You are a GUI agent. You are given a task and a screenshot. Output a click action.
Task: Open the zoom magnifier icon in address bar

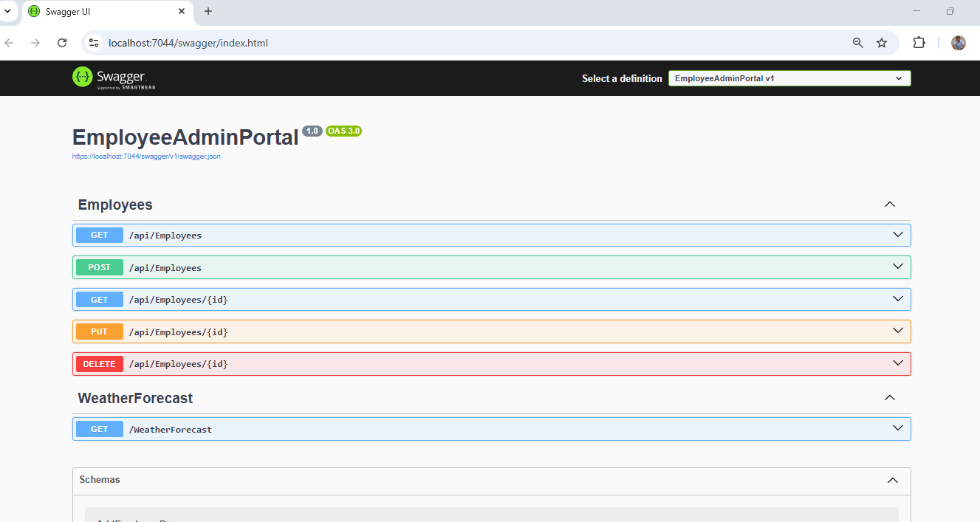pos(857,43)
